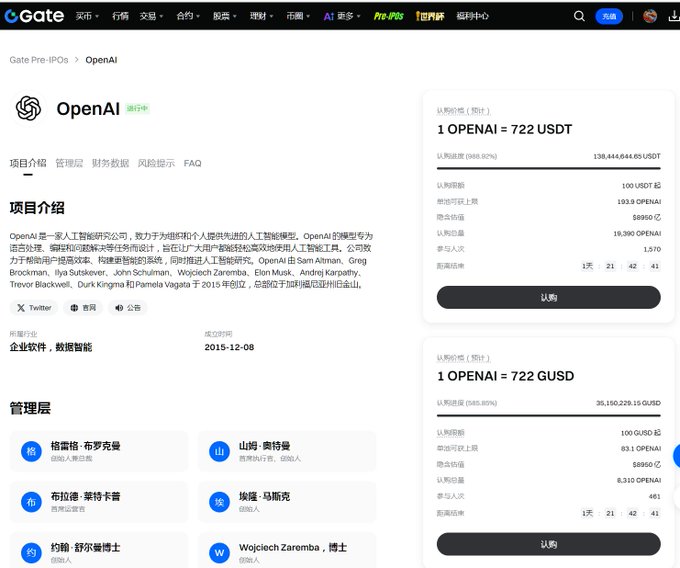
Task: Open the official website (官网) chip
Action: [83, 308]
